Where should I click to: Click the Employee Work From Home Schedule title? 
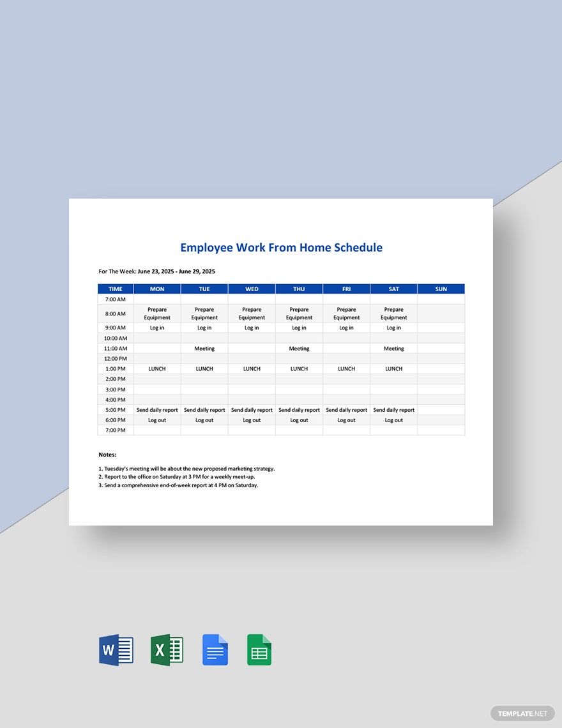point(280,247)
